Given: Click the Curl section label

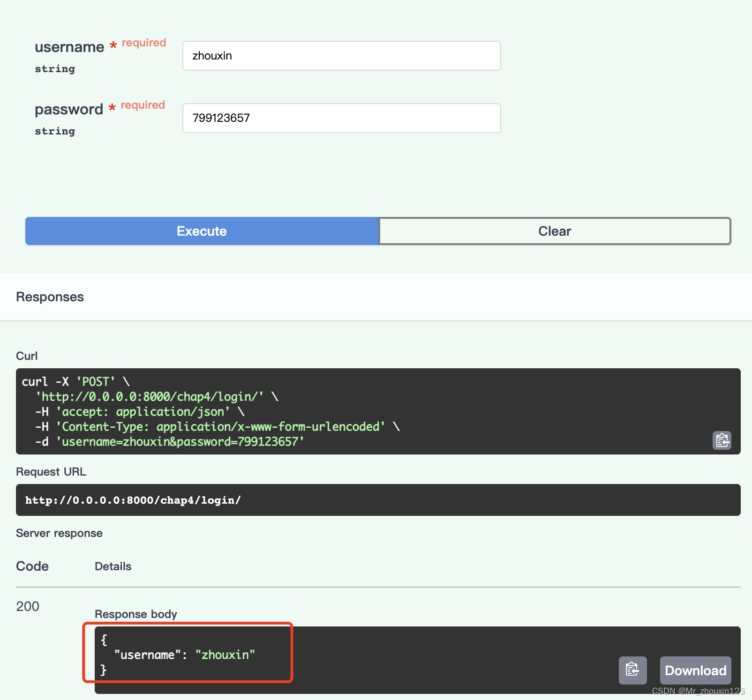Looking at the screenshot, I should coord(27,356).
